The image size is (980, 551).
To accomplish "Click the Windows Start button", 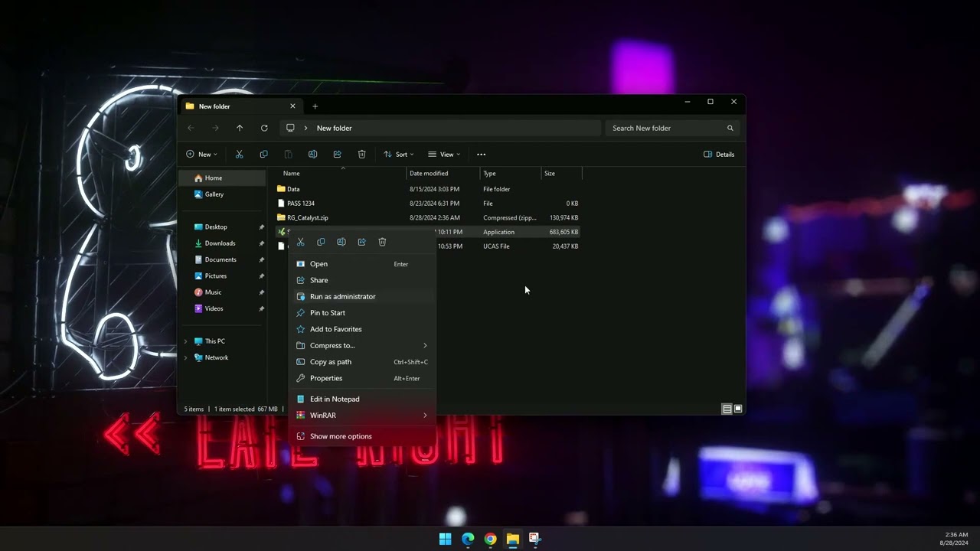I will (445, 539).
